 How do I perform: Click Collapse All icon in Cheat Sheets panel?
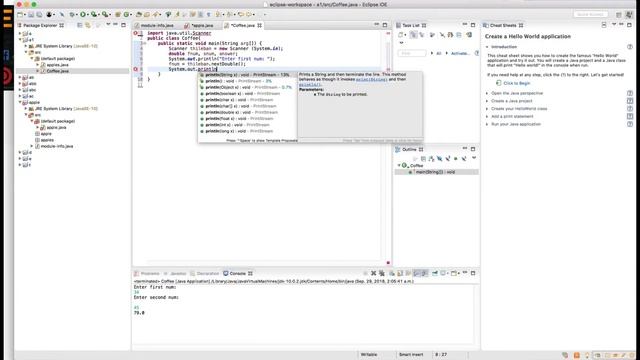click(604, 25)
